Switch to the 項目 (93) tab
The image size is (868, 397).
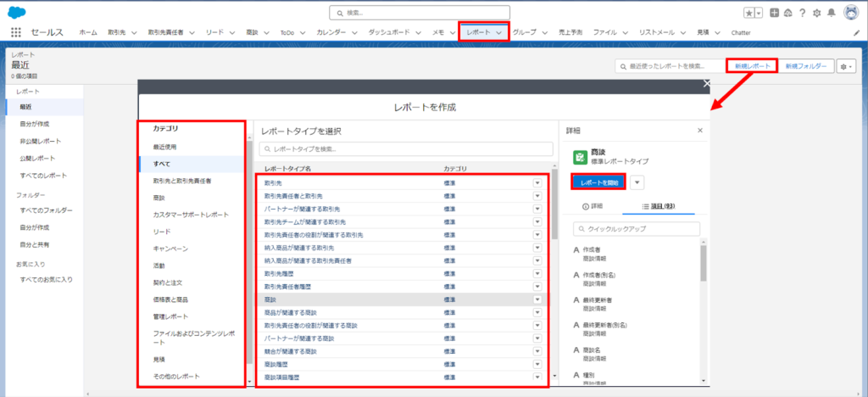coord(658,206)
